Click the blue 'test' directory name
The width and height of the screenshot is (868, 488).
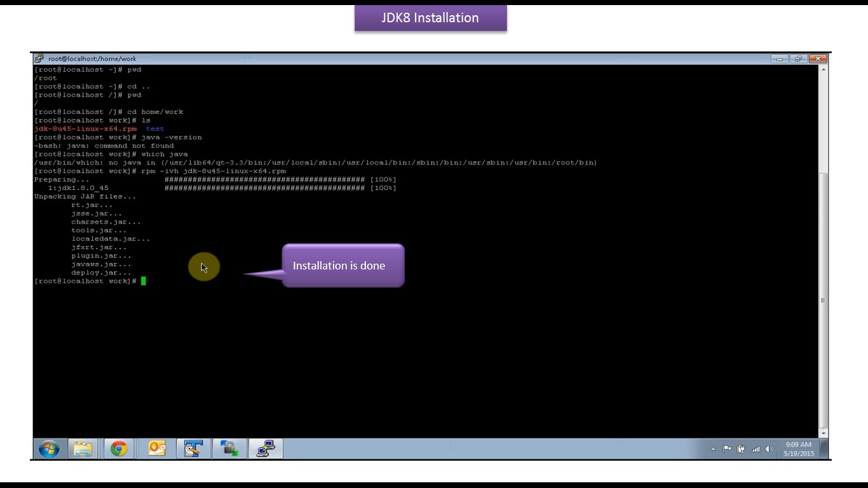(x=155, y=129)
